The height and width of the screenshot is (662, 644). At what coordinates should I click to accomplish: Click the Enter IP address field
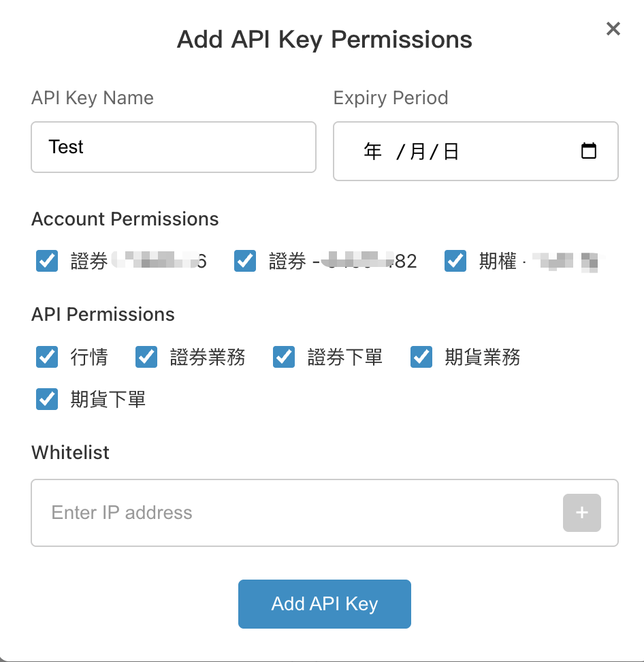[204, 513]
